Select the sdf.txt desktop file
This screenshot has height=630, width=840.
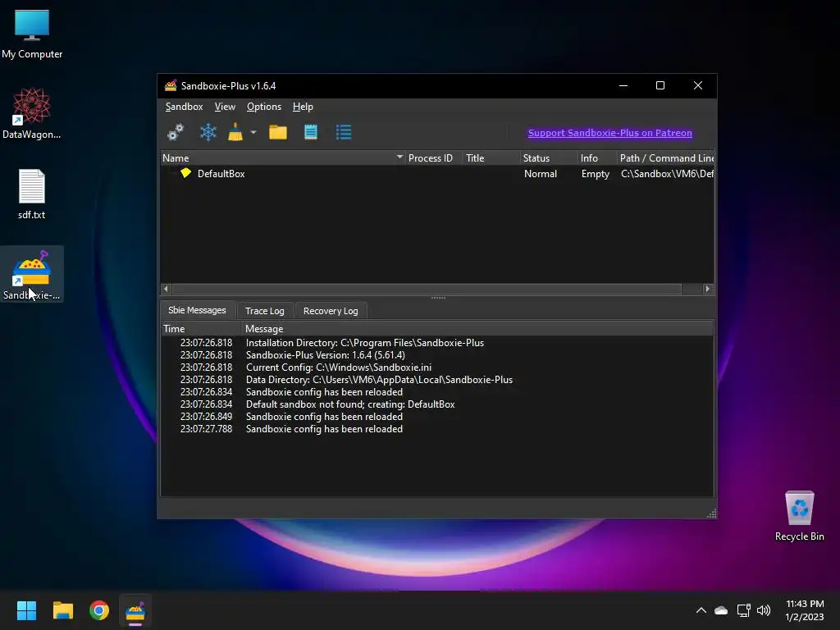[x=32, y=194]
